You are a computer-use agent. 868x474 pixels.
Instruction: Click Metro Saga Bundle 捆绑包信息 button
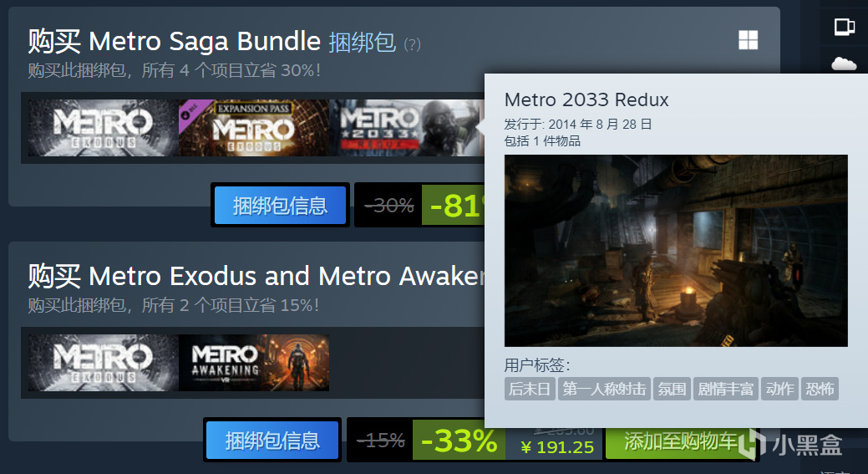(280, 206)
